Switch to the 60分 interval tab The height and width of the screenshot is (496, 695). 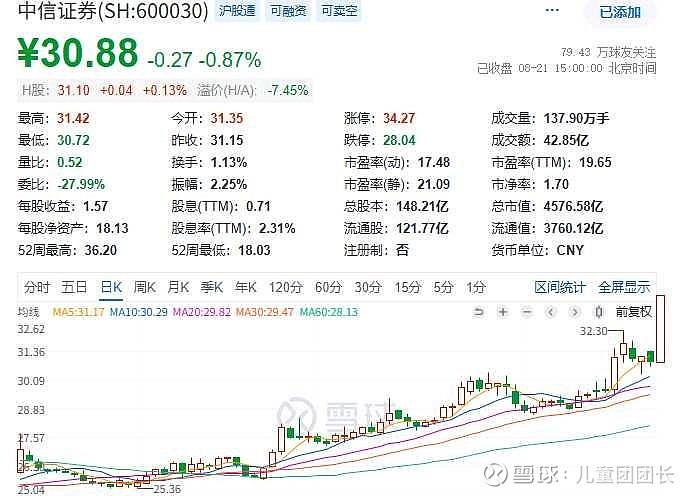(x=328, y=287)
